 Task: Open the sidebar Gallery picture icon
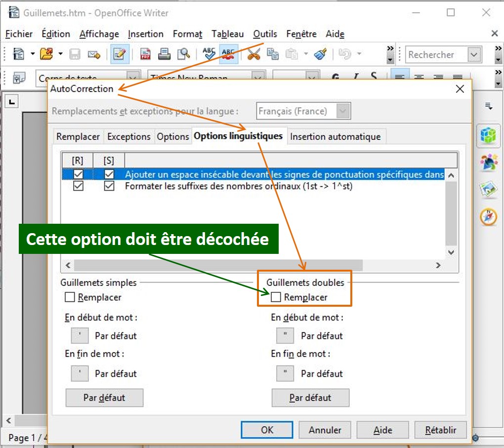click(488, 190)
